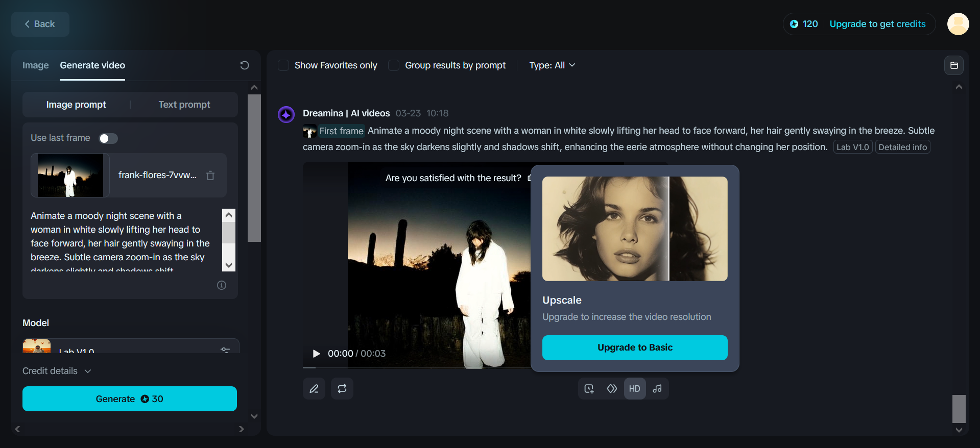The height and width of the screenshot is (448, 980).
Task: Open the Type: All dropdown
Action: coord(552,65)
